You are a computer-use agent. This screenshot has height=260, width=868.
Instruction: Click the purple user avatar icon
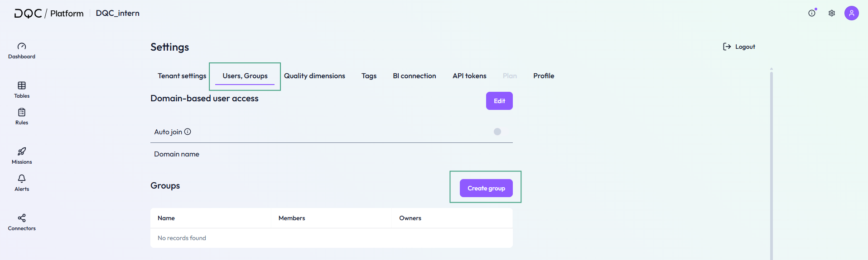pos(852,13)
